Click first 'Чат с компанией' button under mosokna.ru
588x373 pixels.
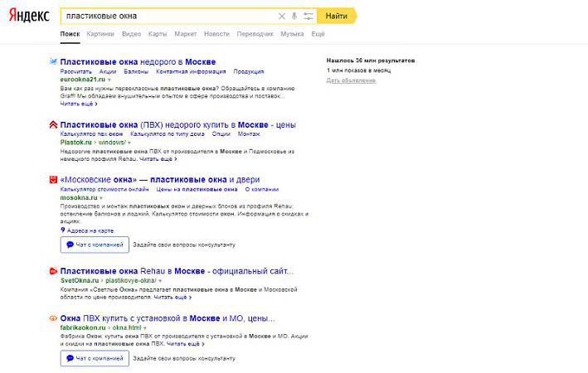pyautogui.click(x=95, y=245)
